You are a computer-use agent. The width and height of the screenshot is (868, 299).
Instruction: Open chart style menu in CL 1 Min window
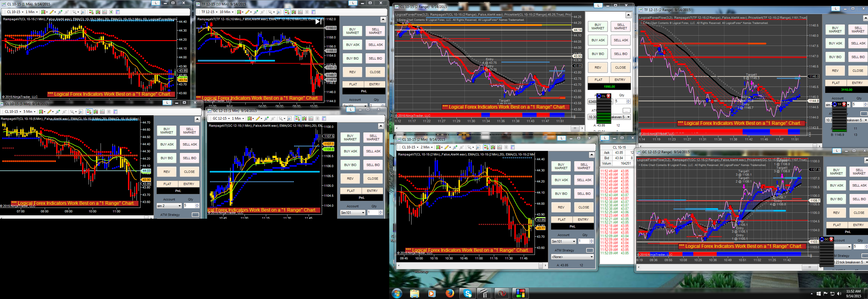click(x=44, y=12)
